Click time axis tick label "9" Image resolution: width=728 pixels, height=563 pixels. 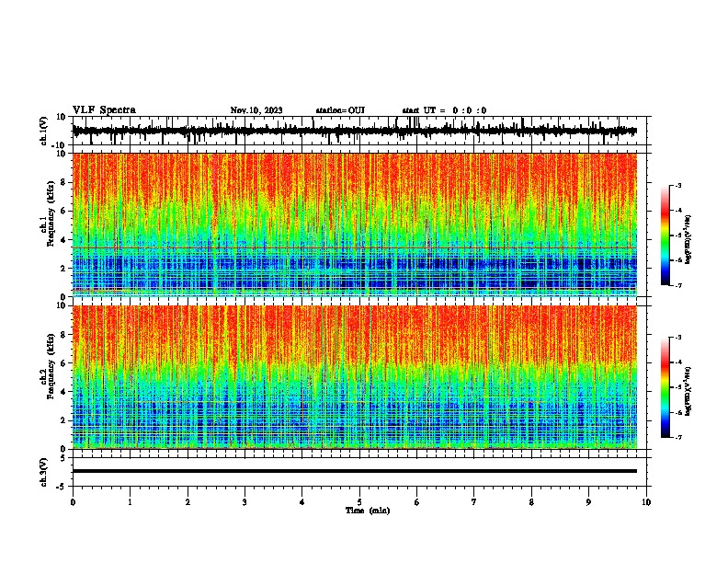(x=588, y=502)
